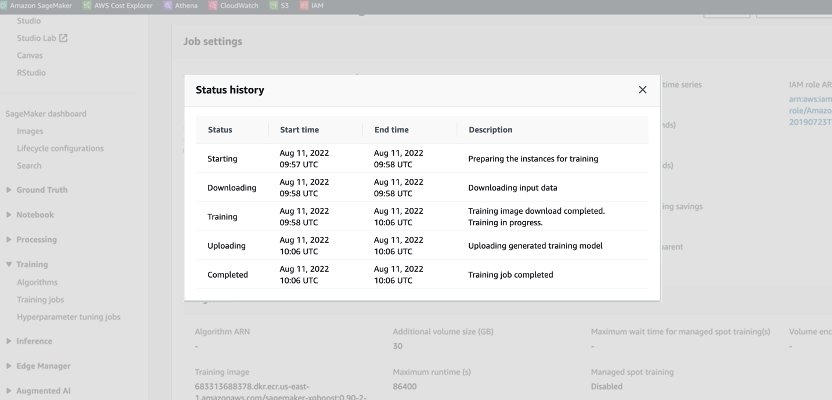Click the IAM role ARN link

tap(810, 110)
